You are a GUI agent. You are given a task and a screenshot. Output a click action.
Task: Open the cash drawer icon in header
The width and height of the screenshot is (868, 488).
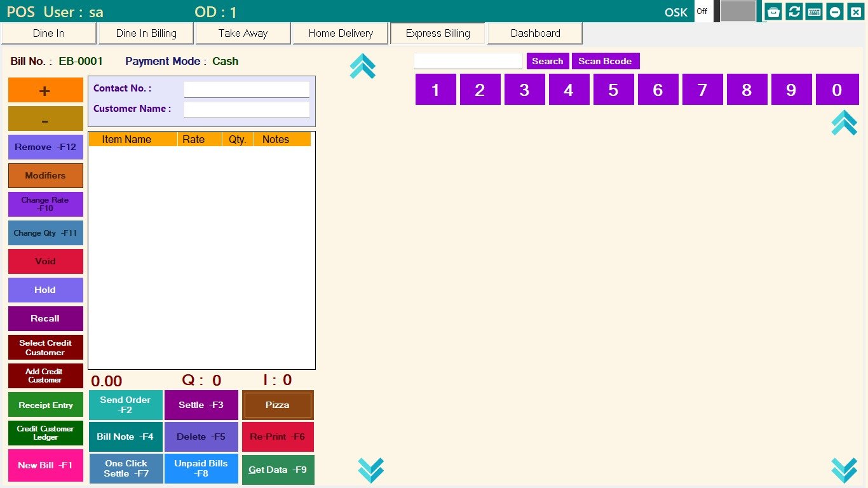click(773, 11)
